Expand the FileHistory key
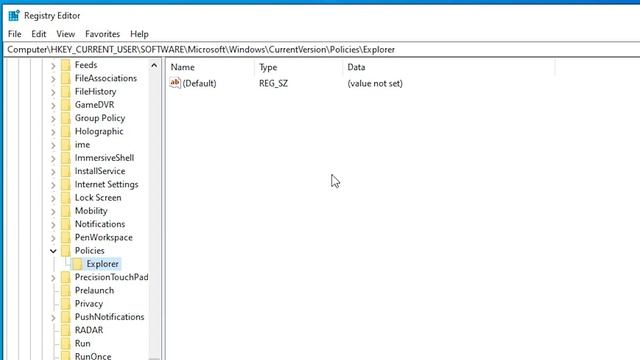This screenshot has width=640, height=360. 53,92
